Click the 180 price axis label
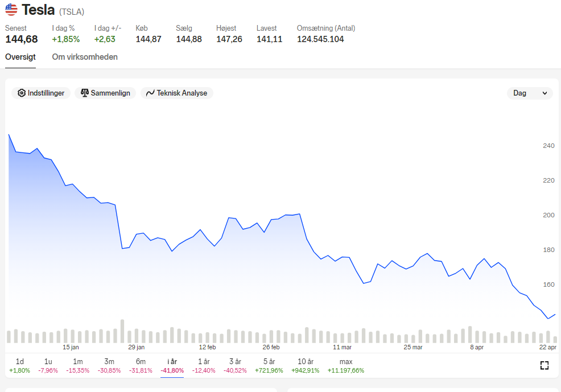The height and width of the screenshot is (392, 561). 548,250
